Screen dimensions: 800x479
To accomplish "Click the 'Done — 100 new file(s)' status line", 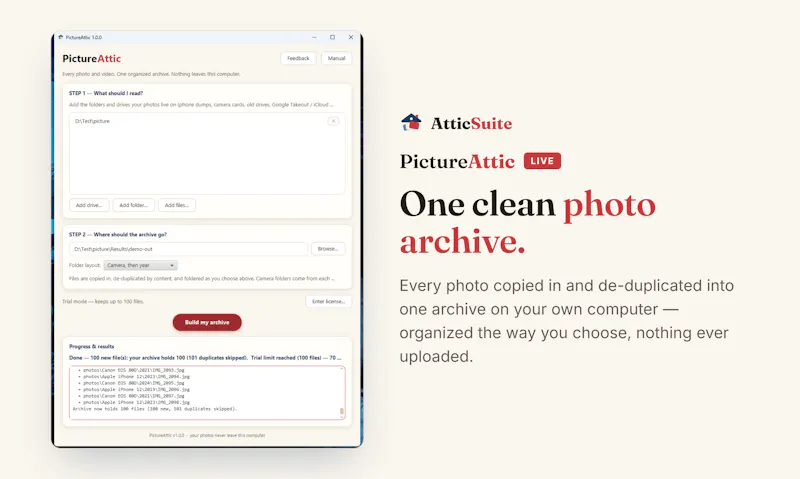I will (x=206, y=358).
